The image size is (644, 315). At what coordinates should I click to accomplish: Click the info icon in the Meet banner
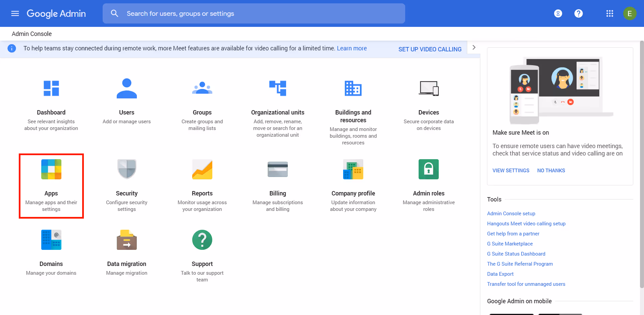coord(12,48)
